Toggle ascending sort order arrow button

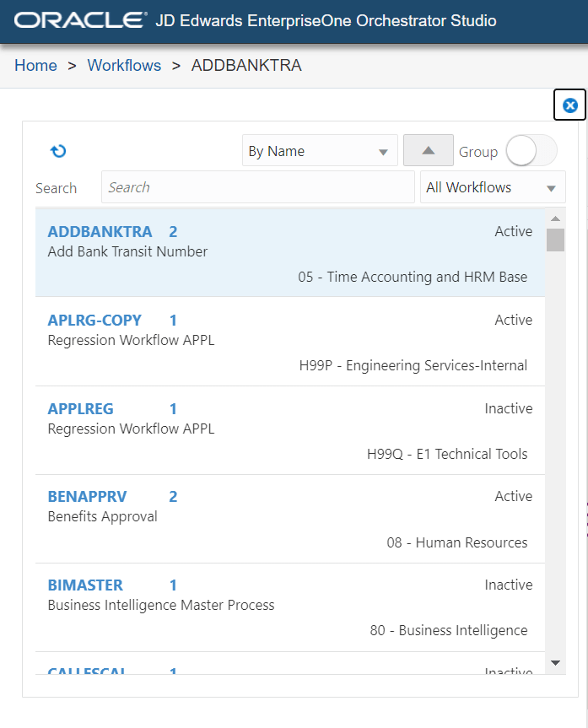pos(428,151)
